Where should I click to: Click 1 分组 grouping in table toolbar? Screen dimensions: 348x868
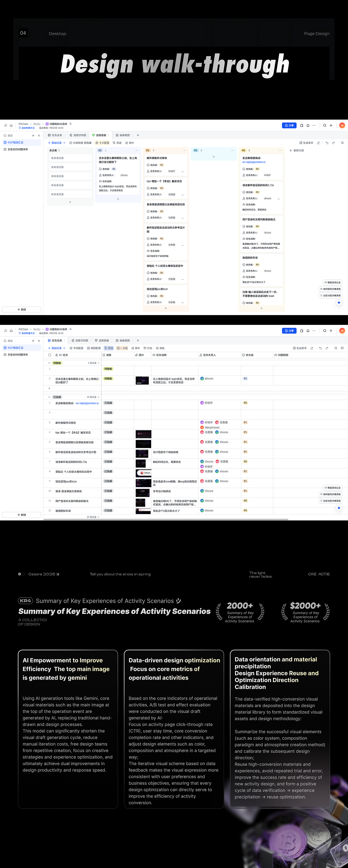coord(122,348)
